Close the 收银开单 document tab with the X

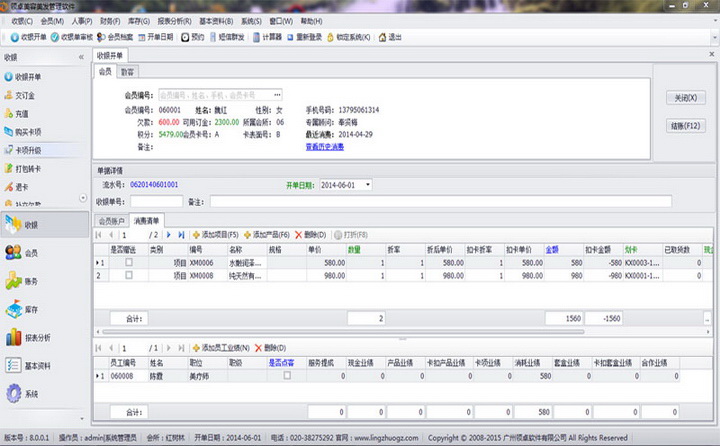pos(711,54)
